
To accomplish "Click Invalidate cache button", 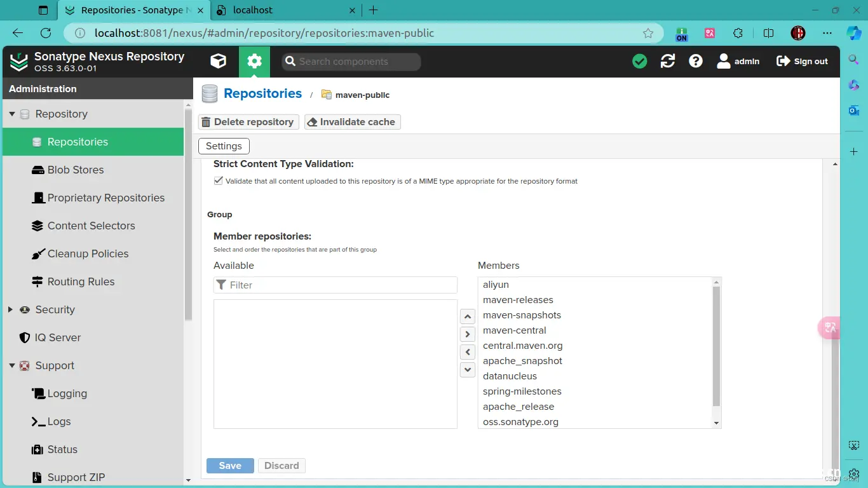I will pyautogui.click(x=352, y=122).
